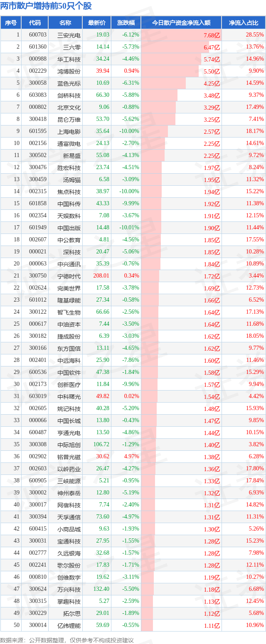Click stock code 601012
The height and width of the screenshot is (644, 266).
38,300
